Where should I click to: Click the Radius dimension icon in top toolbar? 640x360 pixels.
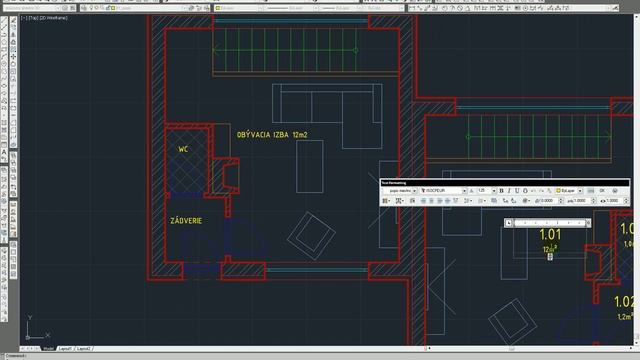[x=445, y=8]
